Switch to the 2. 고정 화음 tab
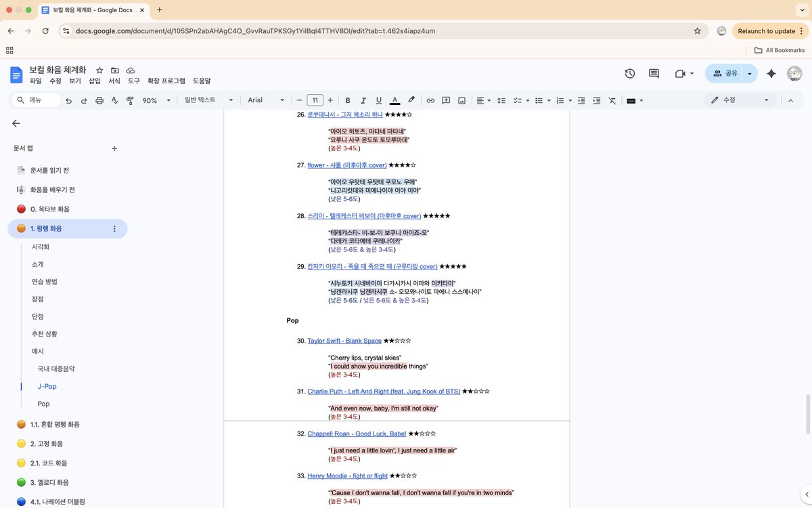The height and width of the screenshot is (508, 812). click(x=68, y=444)
